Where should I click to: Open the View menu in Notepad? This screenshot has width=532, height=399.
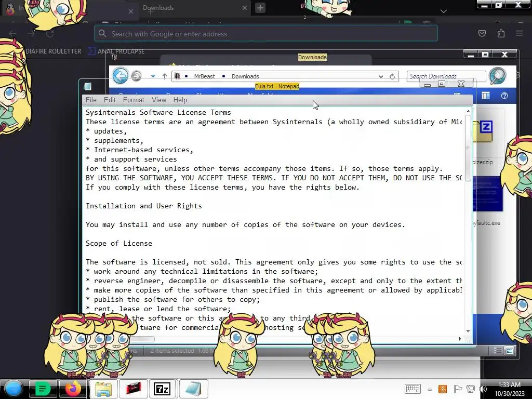[x=159, y=100]
